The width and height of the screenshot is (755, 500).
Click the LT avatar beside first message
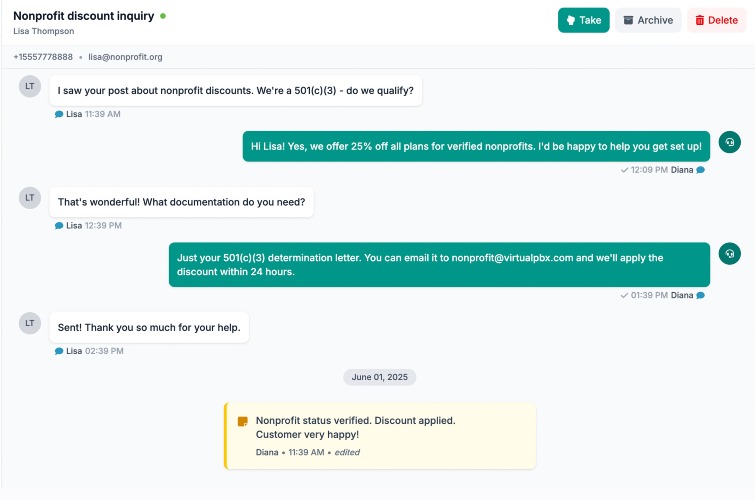click(30, 86)
